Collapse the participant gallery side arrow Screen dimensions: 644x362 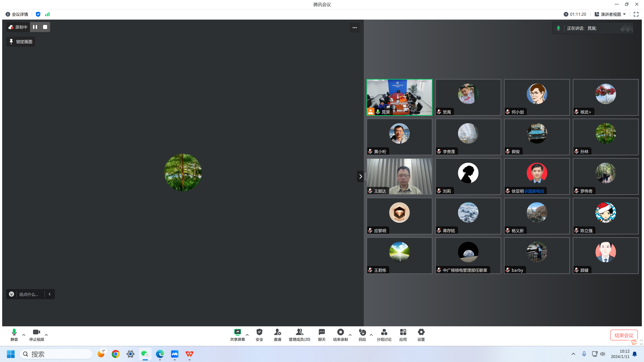click(x=360, y=176)
